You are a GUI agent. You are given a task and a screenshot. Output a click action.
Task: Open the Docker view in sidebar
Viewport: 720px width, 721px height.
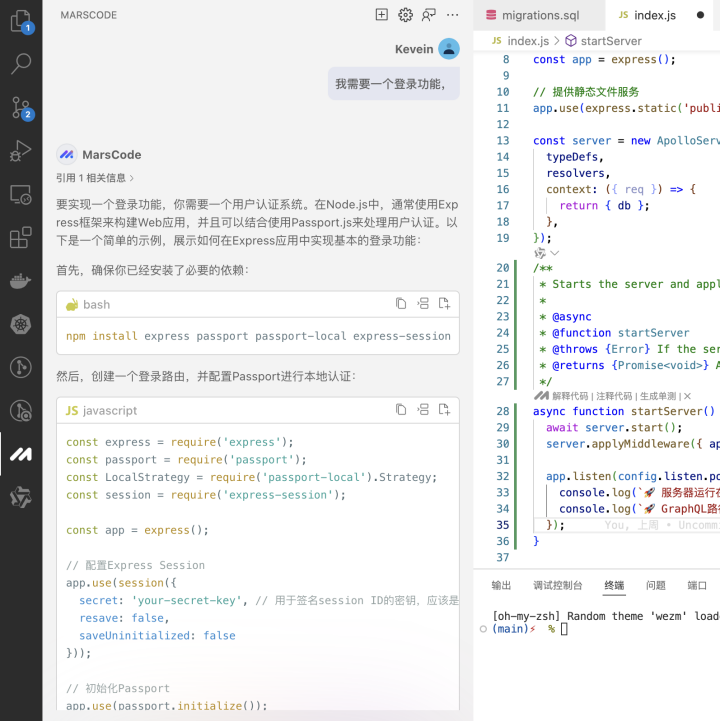coord(20,281)
